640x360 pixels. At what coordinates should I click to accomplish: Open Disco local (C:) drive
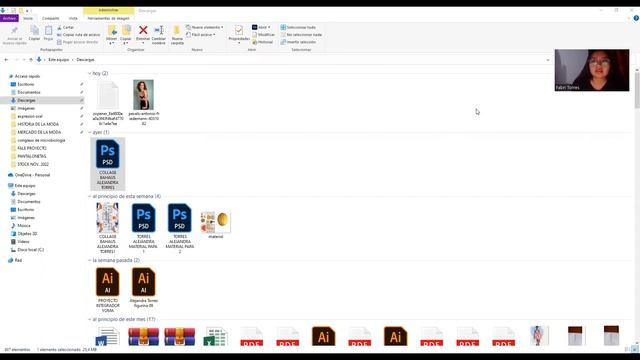click(27, 249)
